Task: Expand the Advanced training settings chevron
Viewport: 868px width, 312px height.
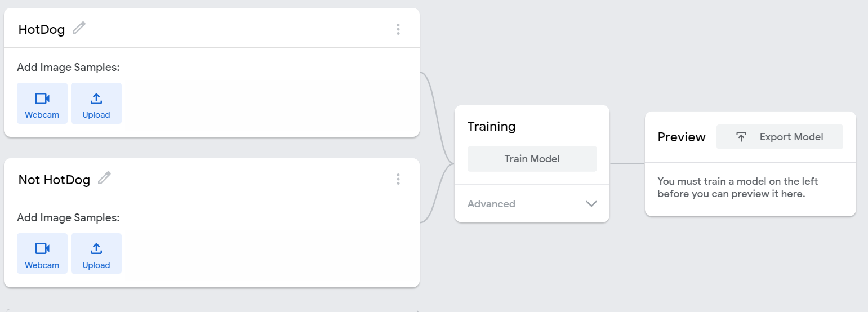Action: [x=591, y=204]
